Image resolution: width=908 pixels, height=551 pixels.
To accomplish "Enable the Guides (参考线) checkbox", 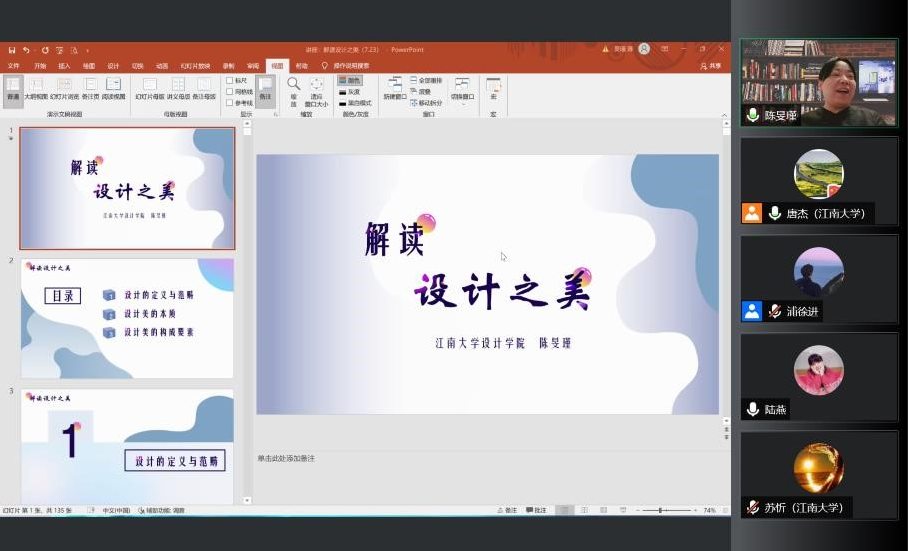I will (x=230, y=102).
